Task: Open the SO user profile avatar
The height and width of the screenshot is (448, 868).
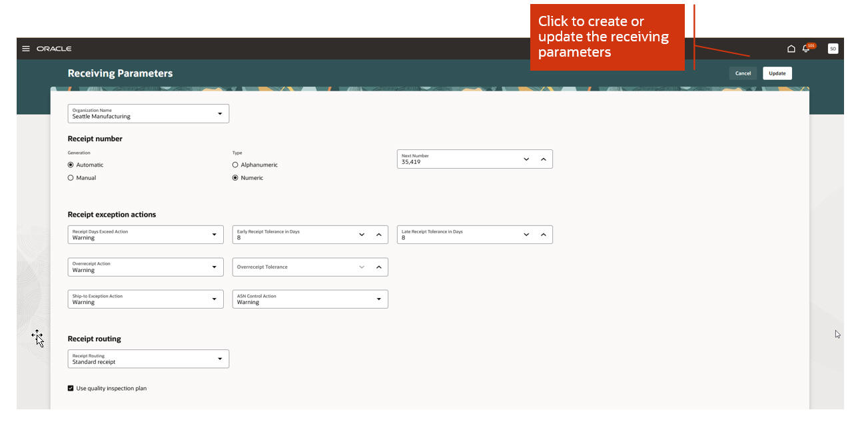Action: (833, 49)
